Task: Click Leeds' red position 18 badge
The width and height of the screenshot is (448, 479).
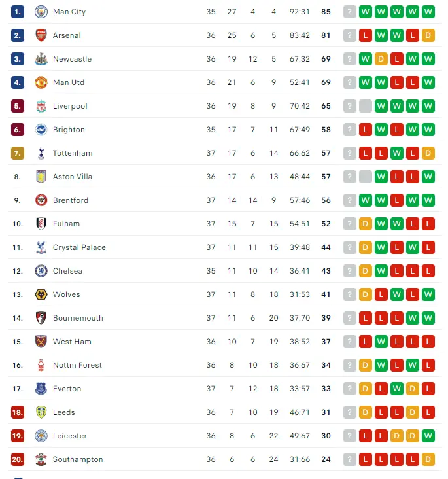Action: coord(18,412)
